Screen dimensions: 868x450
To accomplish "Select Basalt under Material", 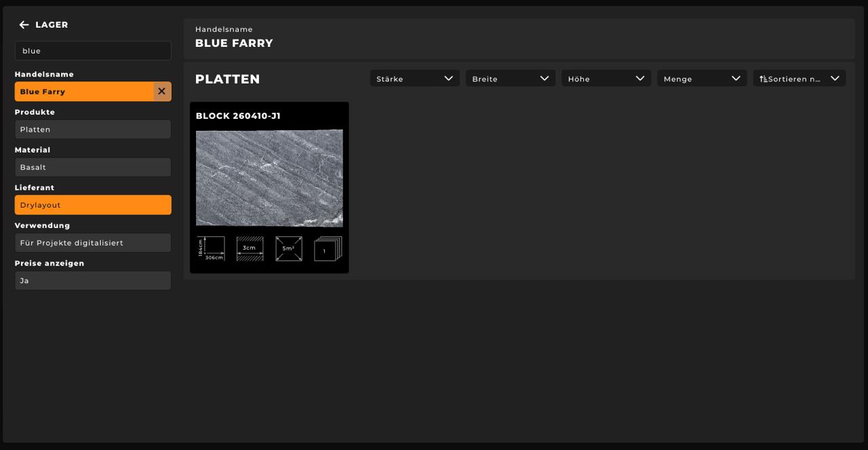I will pos(93,167).
